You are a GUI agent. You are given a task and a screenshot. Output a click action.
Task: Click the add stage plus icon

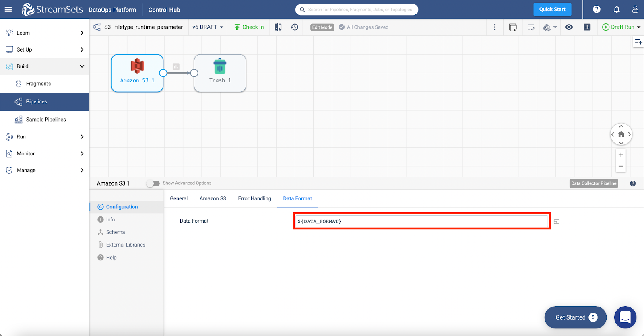coord(587,27)
